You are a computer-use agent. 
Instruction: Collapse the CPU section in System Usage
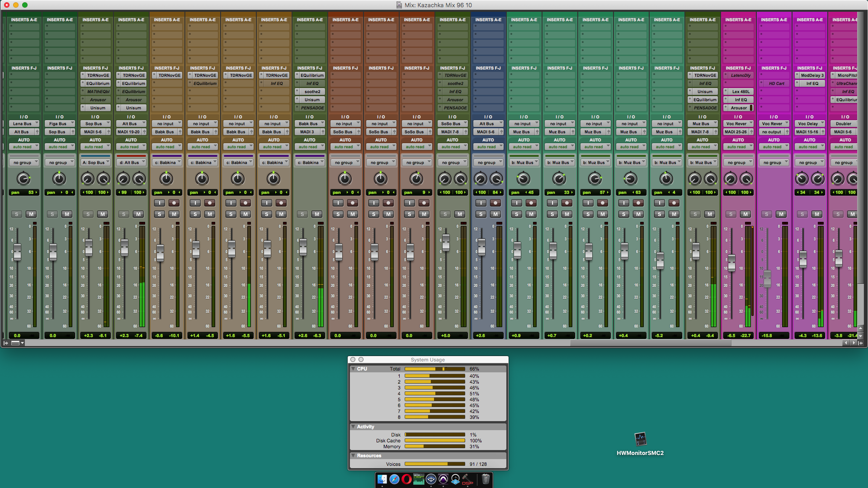pyautogui.click(x=353, y=369)
